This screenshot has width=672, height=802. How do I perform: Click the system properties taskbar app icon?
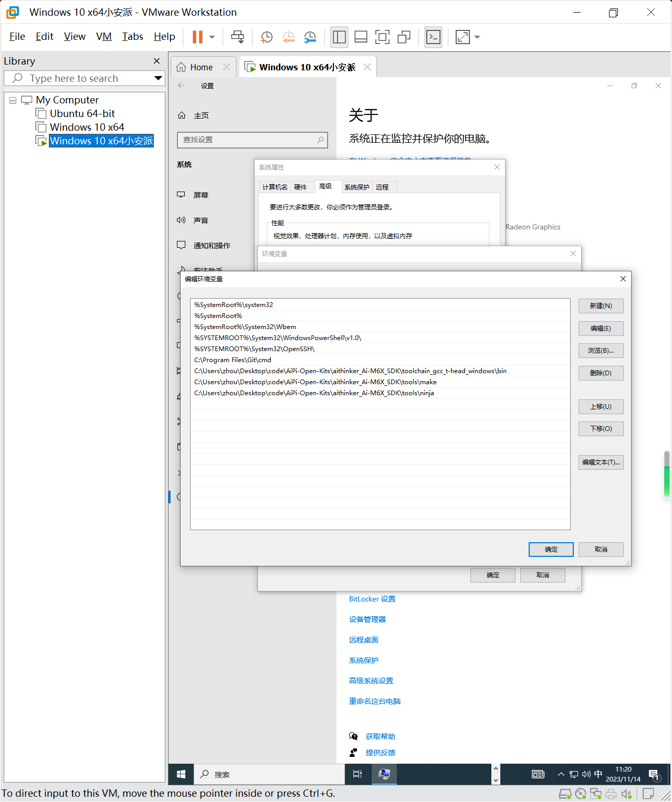[x=384, y=774]
